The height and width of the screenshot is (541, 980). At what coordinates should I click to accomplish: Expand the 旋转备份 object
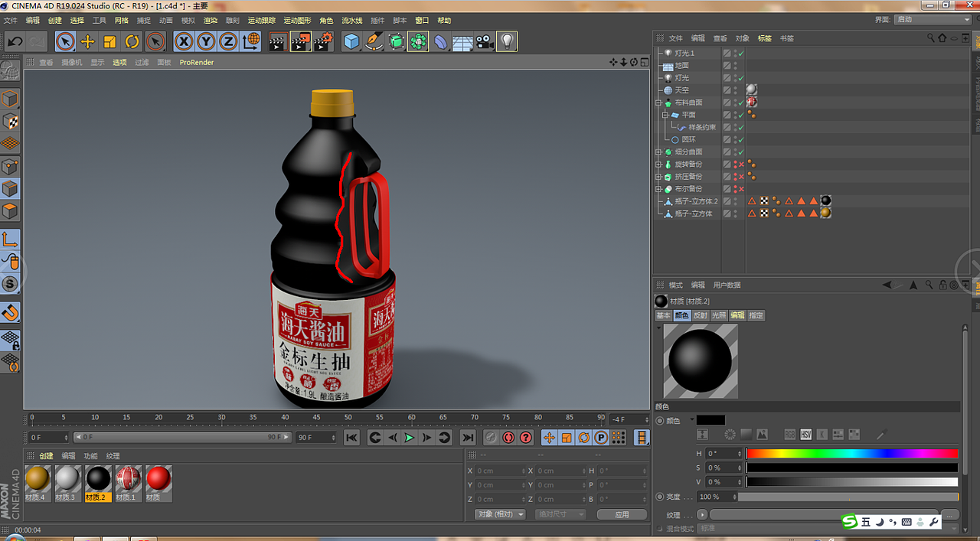coord(658,164)
